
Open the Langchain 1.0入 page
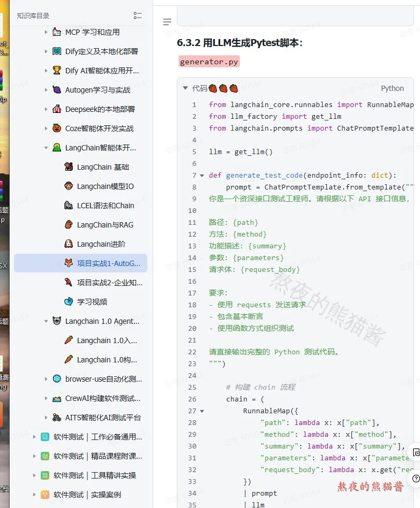coord(107,340)
